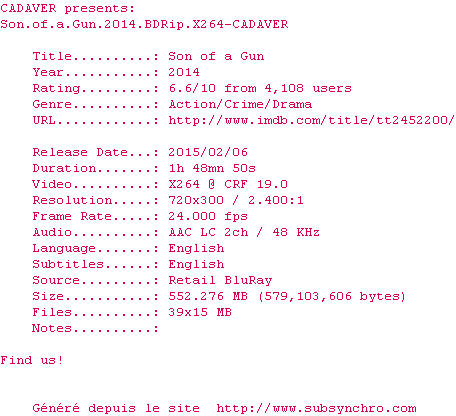This screenshot has width=456, height=416.
Task: Click the subsynchro.com website URL
Action: coord(316,409)
